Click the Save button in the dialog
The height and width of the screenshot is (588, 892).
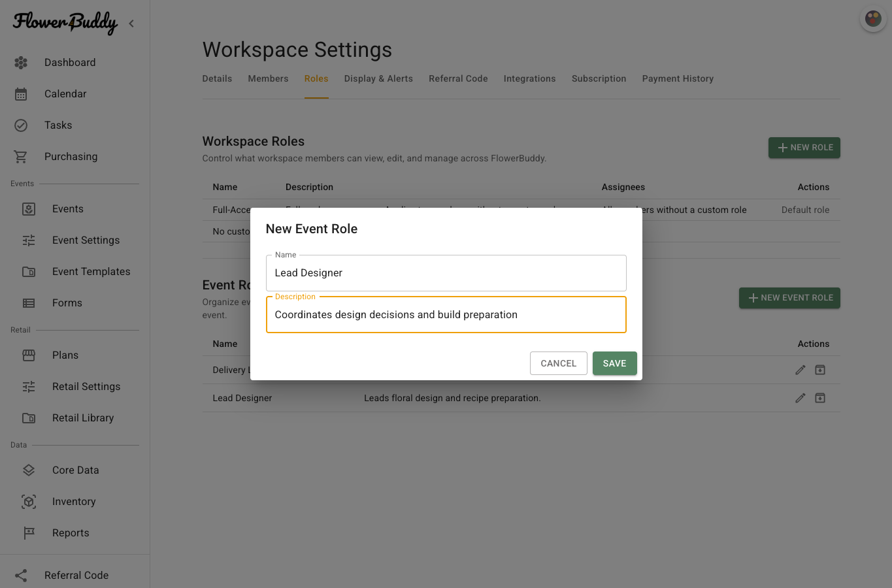614,363
